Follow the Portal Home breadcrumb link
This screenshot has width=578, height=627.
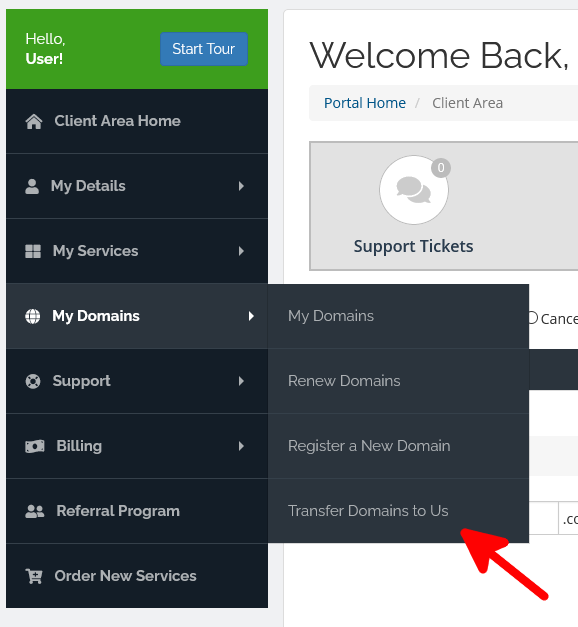point(365,103)
